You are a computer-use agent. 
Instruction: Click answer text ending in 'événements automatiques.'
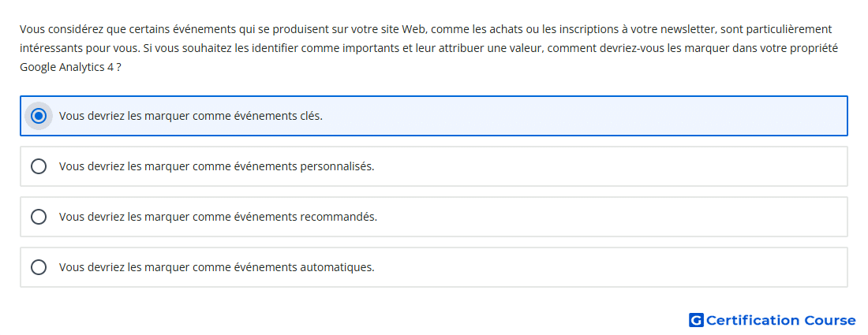click(217, 267)
